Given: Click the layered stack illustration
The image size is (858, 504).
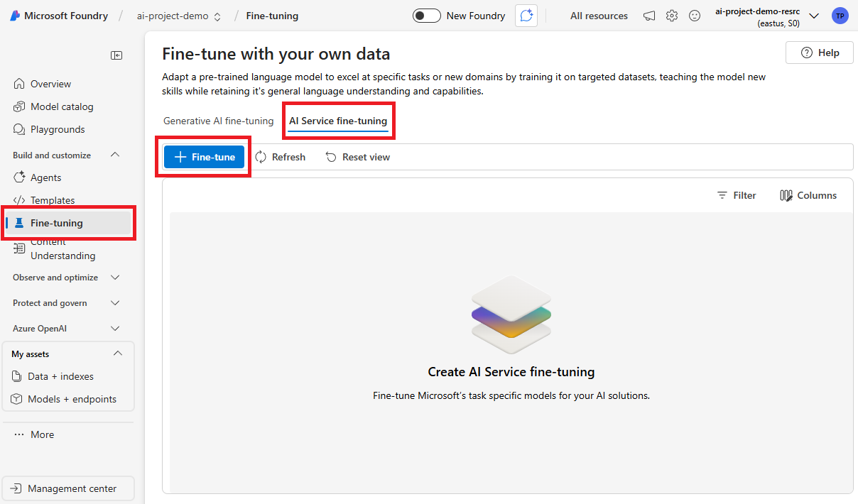Looking at the screenshot, I should coord(511,314).
